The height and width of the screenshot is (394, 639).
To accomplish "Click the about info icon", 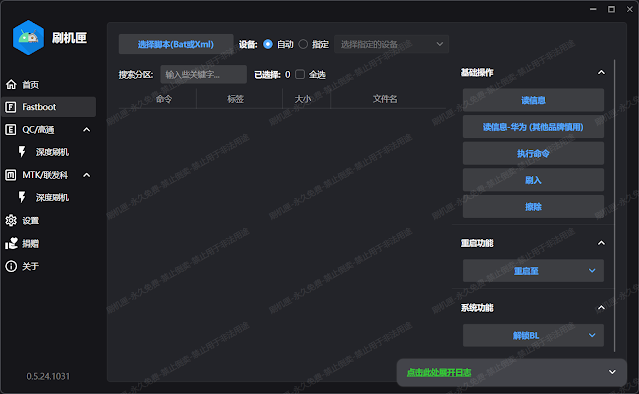I will click(x=11, y=266).
